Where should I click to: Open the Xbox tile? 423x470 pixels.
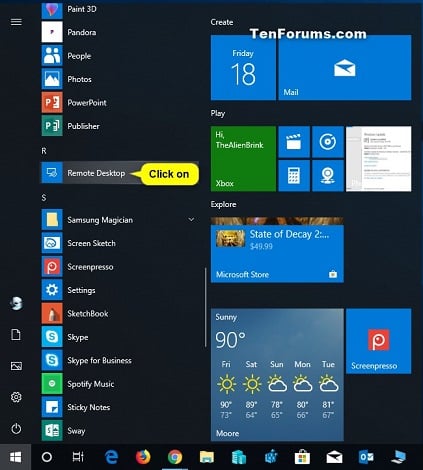[243, 158]
